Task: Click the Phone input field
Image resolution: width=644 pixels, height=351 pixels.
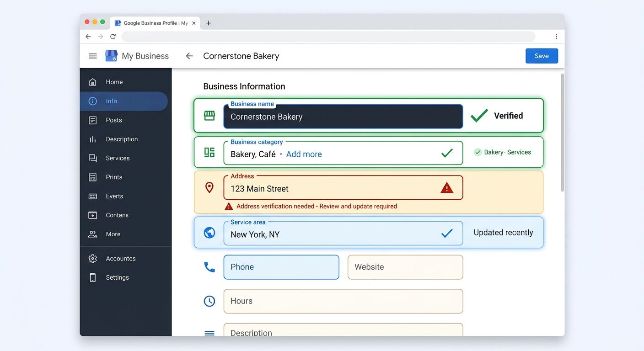Action: pos(281,267)
